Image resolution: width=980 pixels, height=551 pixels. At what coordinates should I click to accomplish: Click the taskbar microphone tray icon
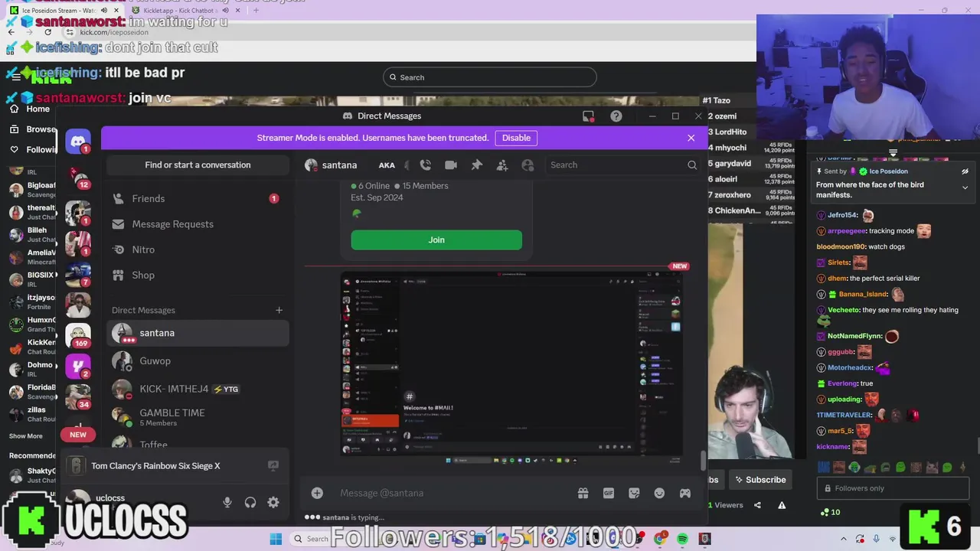877,539
